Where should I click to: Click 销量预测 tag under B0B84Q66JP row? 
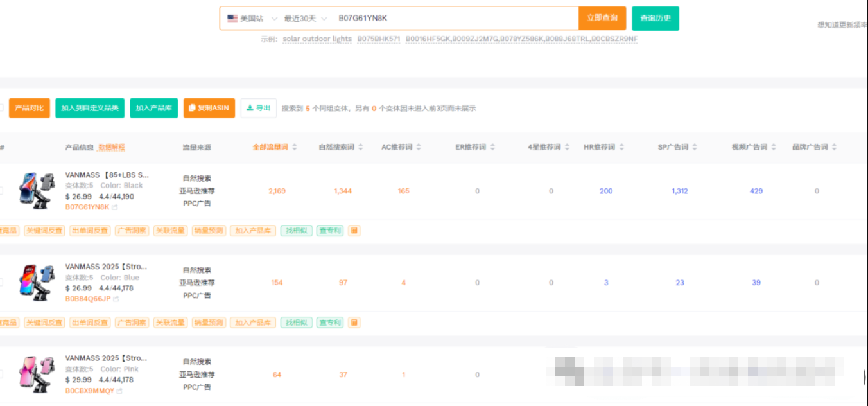tap(209, 322)
